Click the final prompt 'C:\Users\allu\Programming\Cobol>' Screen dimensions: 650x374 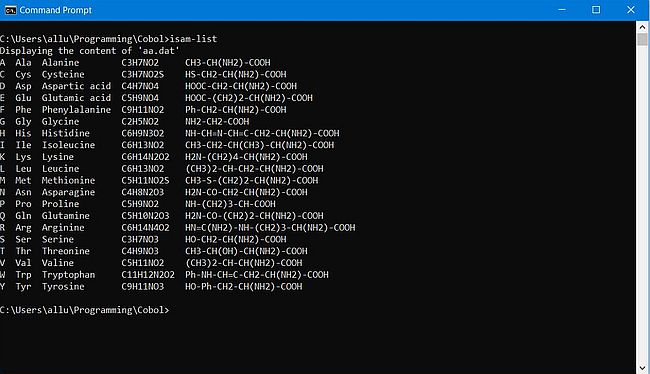coord(85,310)
